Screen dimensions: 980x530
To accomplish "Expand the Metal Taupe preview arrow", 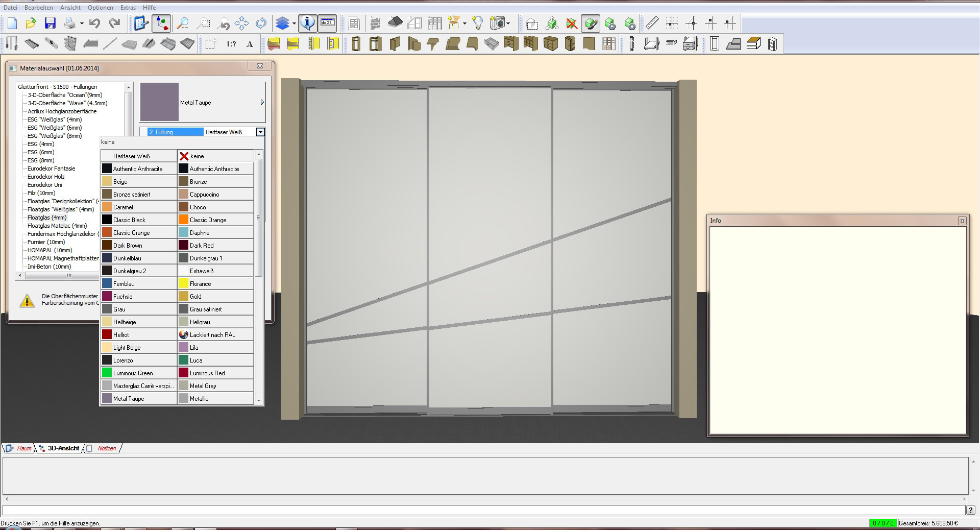I will (262, 103).
